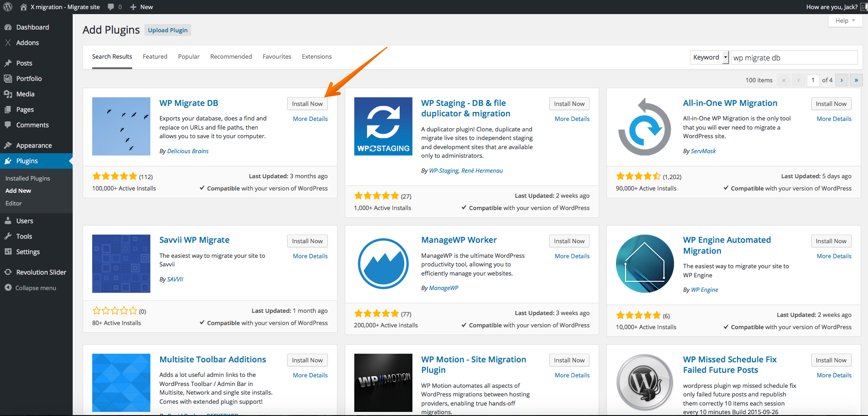Jump to last page of results
This screenshot has height=416, width=868.
pos(856,80)
